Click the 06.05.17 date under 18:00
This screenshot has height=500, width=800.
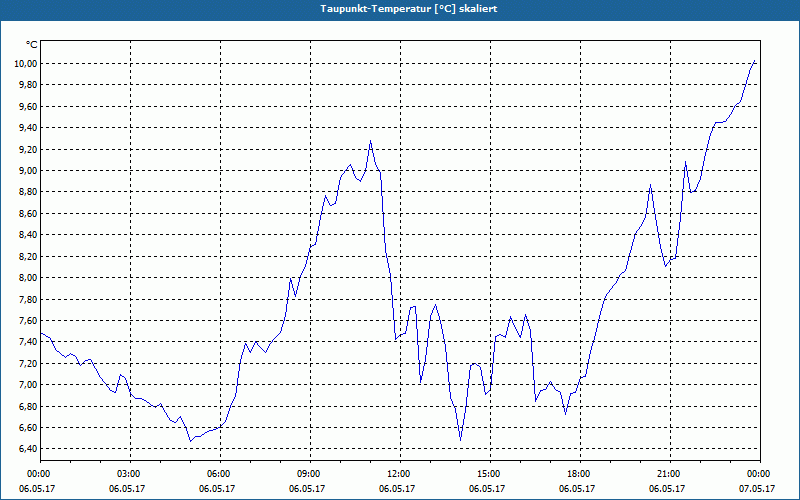[x=577, y=489]
